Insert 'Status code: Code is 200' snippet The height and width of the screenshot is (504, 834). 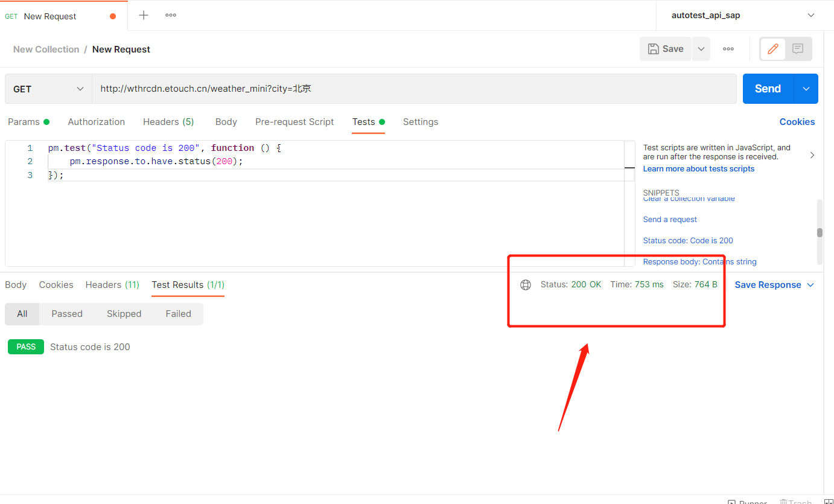click(688, 241)
